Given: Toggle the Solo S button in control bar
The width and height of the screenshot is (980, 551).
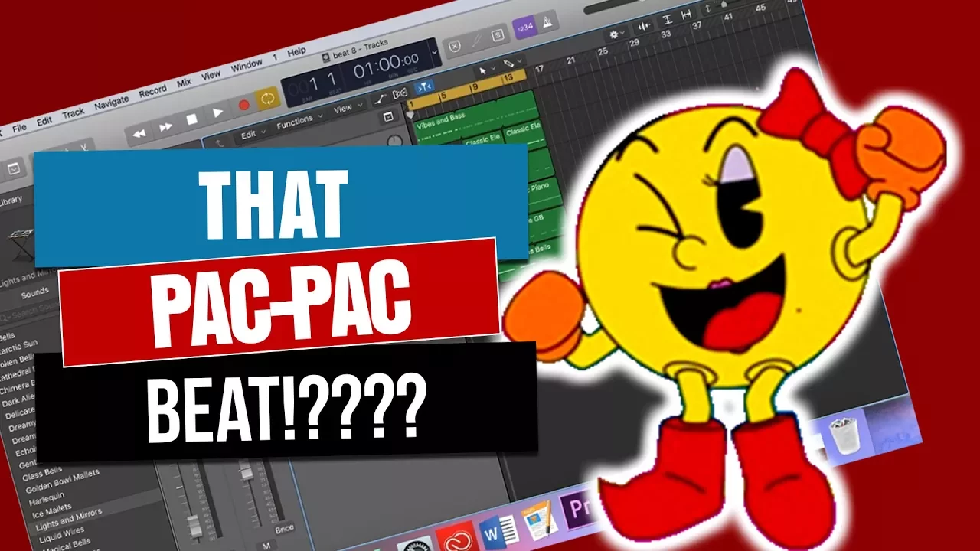Looking at the screenshot, I should coord(497,36).
